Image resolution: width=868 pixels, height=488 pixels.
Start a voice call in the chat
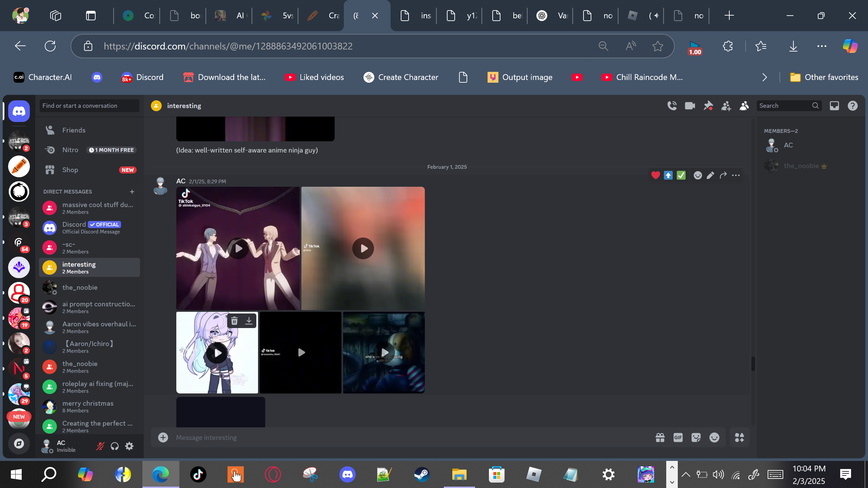pos(672,106)
